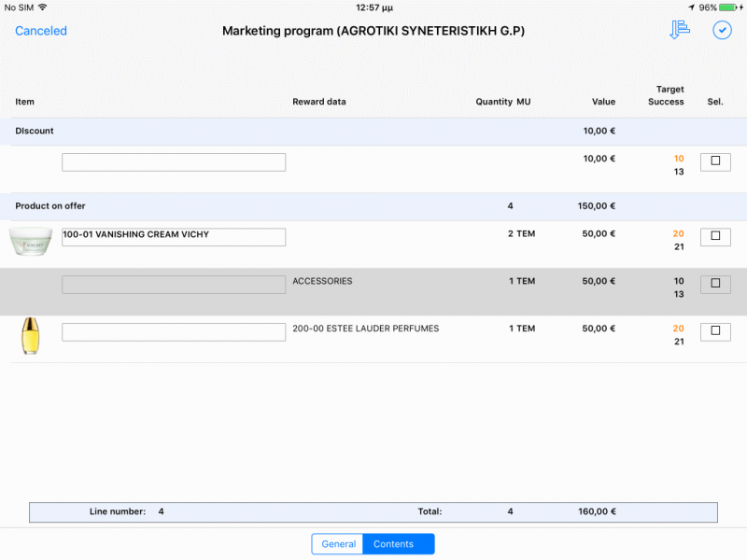
Task: Tick the ACCESSORIES row checkbox
Action: [715, 284]
